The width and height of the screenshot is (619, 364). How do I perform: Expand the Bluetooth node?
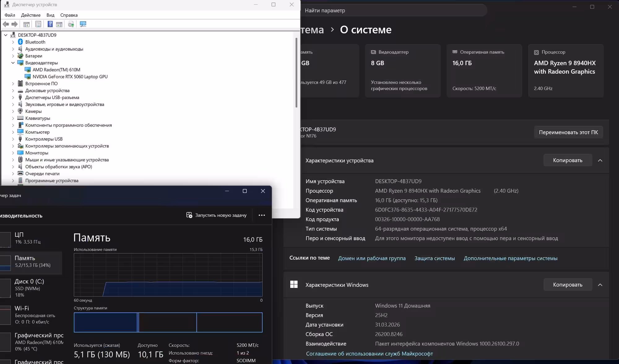coord(13,42)
